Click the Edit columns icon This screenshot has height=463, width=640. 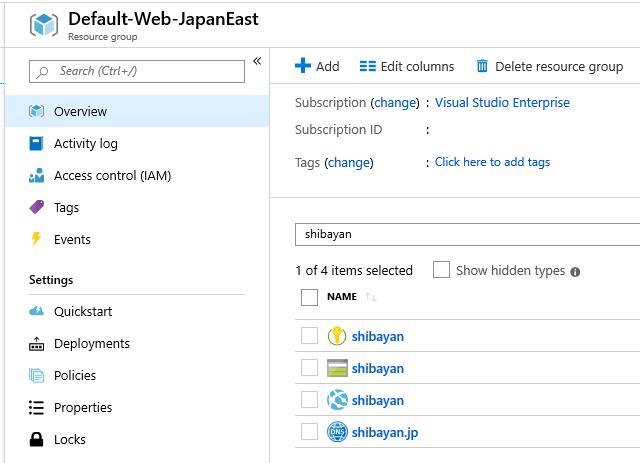[368, 66]
